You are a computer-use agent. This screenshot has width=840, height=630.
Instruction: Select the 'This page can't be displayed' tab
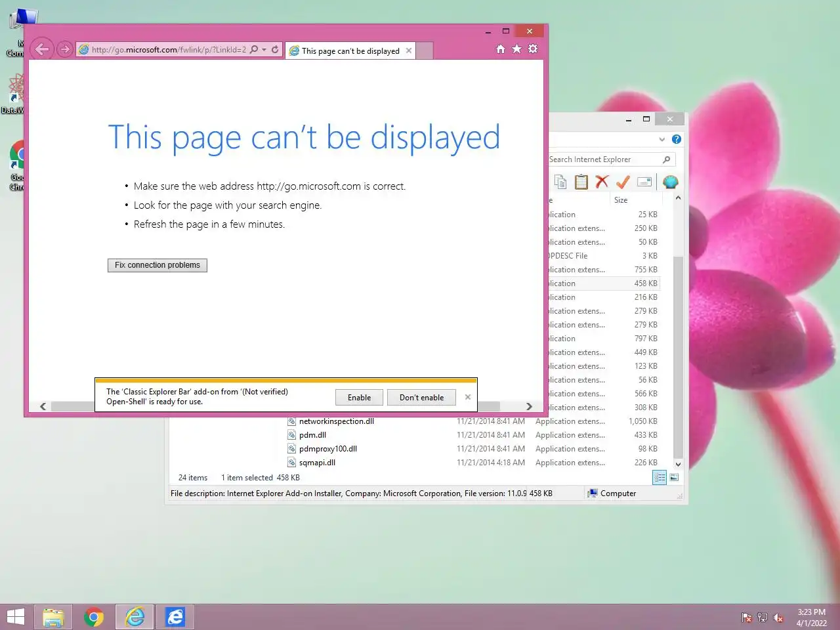pyautogui.click(x=350, y=51)
